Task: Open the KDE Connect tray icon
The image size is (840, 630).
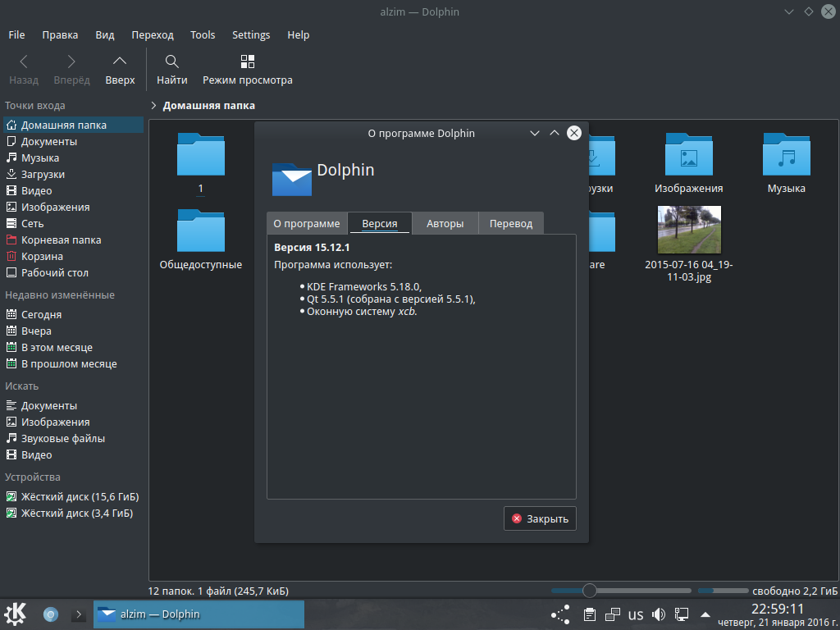Action: pyautogui.click(x=561, y=614)
